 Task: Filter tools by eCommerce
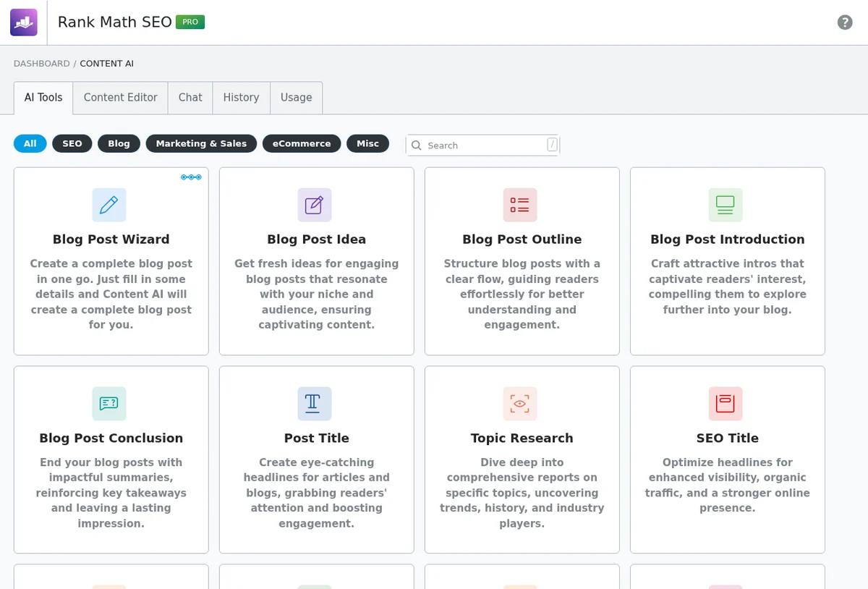click(302, 143)
